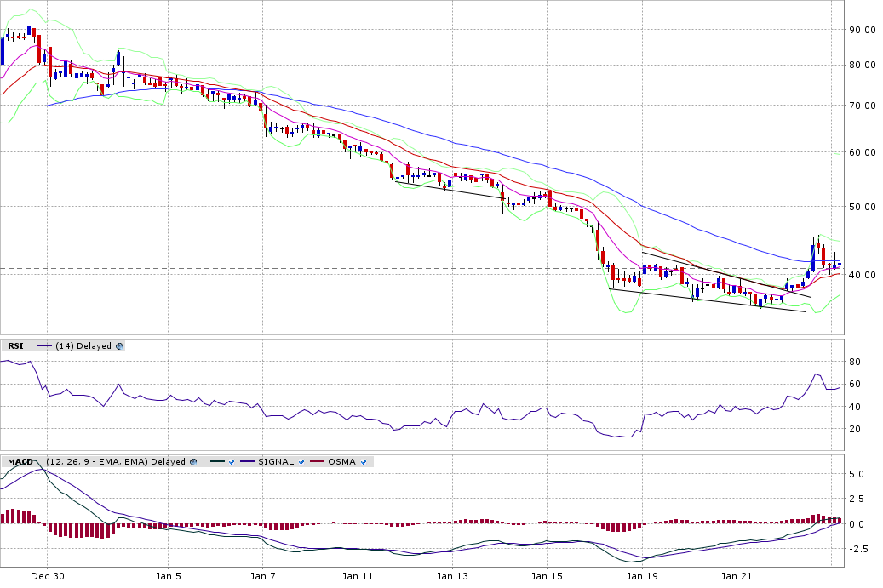Click the RSI Delayed globe icon
Viewport: 883px width, 588px height.
(119, 346)
